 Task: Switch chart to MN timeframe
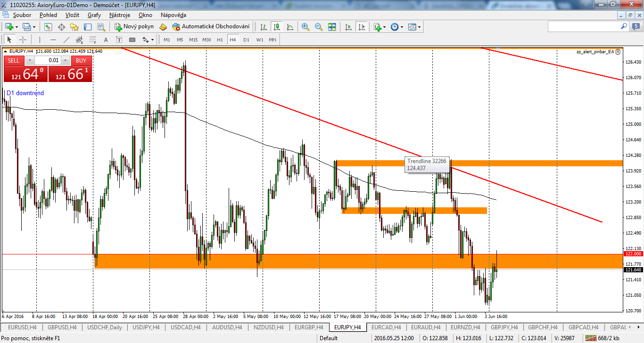272,40
